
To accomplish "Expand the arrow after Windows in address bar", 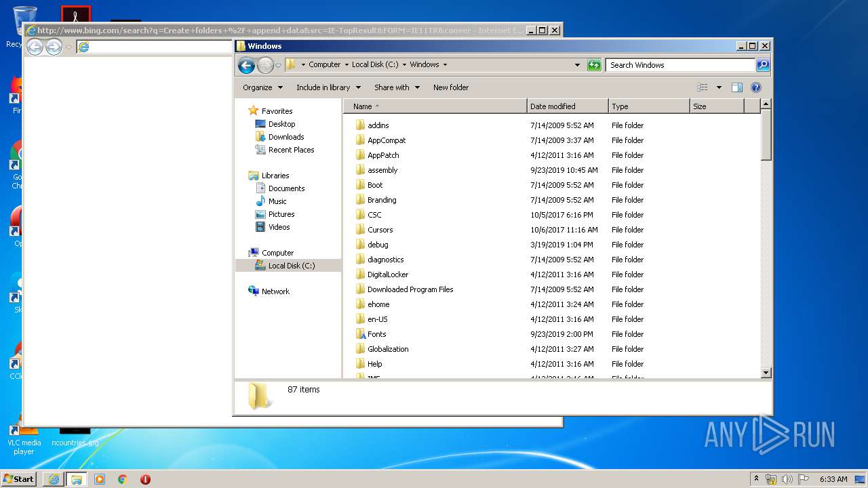I will (x=445, y=65).
